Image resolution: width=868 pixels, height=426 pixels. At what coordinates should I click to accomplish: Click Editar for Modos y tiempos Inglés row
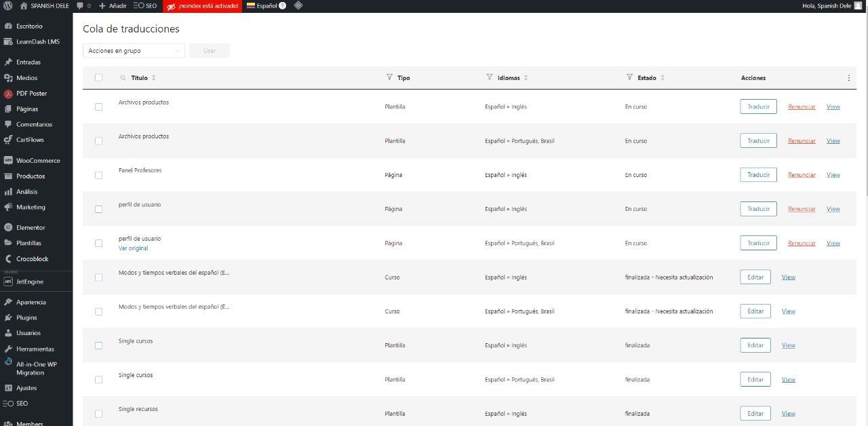coord(755,277)
